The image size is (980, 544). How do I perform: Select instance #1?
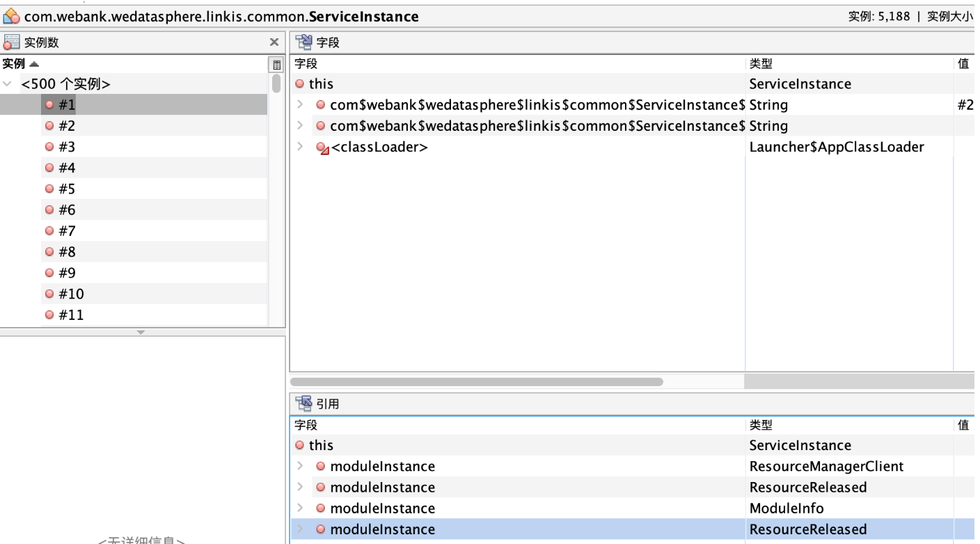[x=134, y=105]
